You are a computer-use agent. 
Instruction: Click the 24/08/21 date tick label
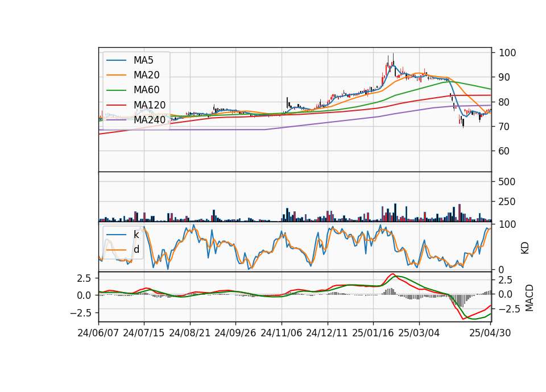pyautogui.click(x=190, y=333)
